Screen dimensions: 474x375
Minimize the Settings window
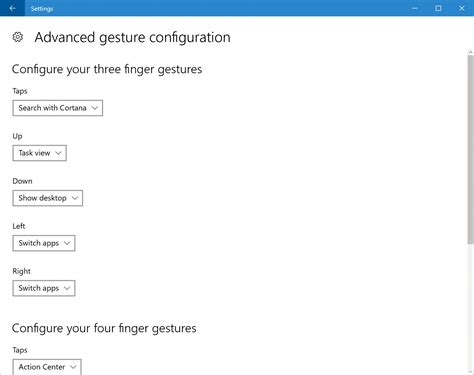(x=415, y=8)
